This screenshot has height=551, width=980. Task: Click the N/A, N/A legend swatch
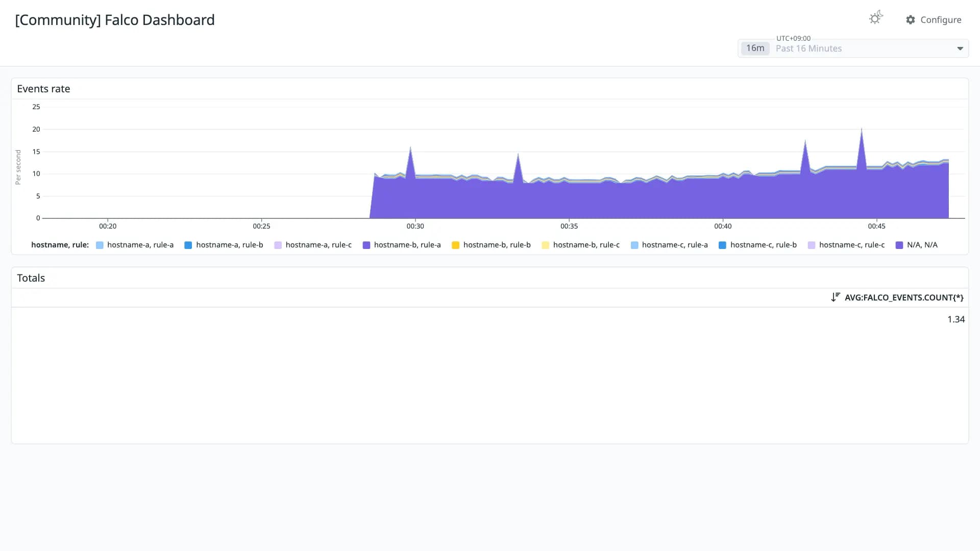pyautogui.click(x=899, y=245)
